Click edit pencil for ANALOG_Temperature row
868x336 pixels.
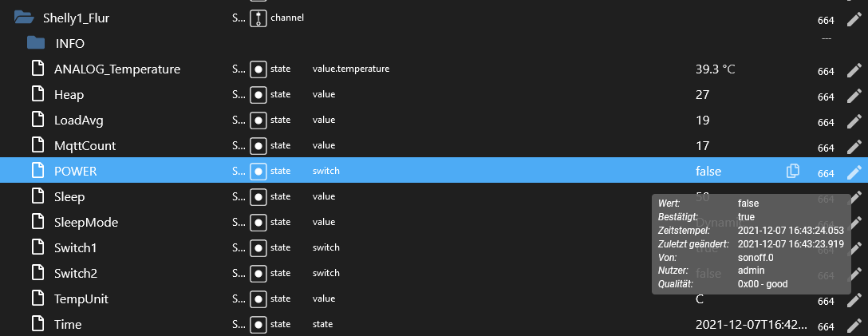[854, 70]
